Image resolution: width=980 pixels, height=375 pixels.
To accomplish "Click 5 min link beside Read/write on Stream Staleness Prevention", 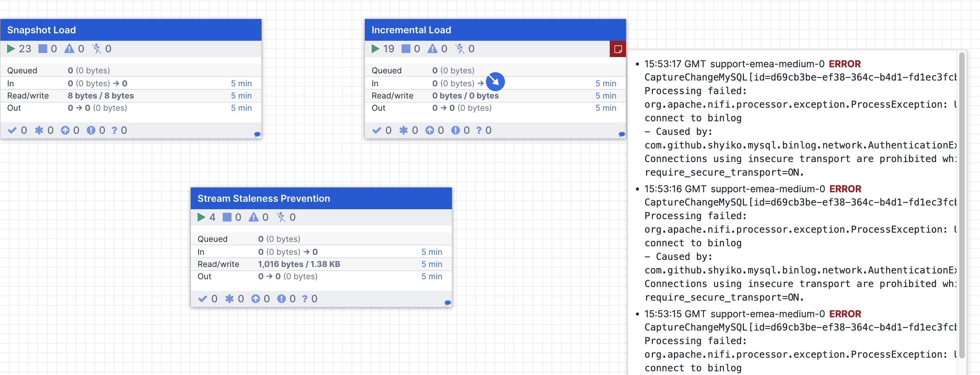I will pos(432,264).
